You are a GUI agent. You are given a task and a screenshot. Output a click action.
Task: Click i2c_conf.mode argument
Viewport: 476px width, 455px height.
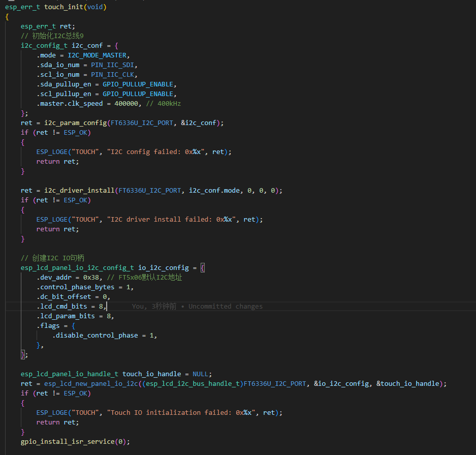pyautogui.click(x=214, y=191)
